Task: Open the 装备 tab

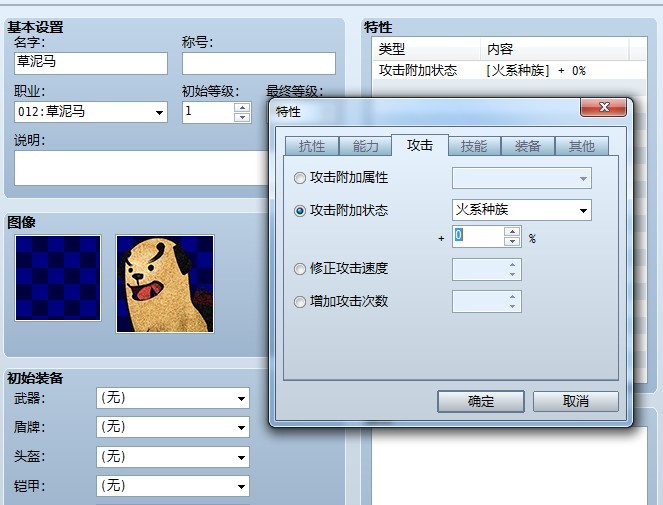Action: pyautogui.click(x=528, y=146)
